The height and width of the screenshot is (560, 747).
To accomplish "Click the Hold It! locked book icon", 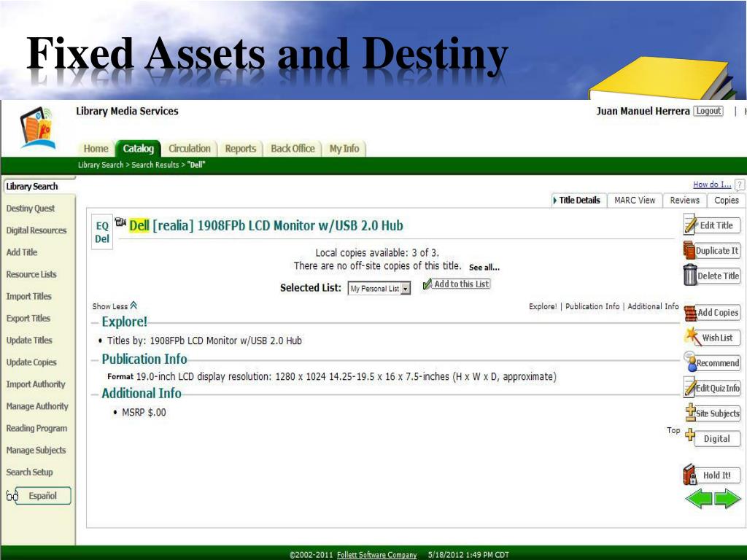I will click(x=690, y=475).
